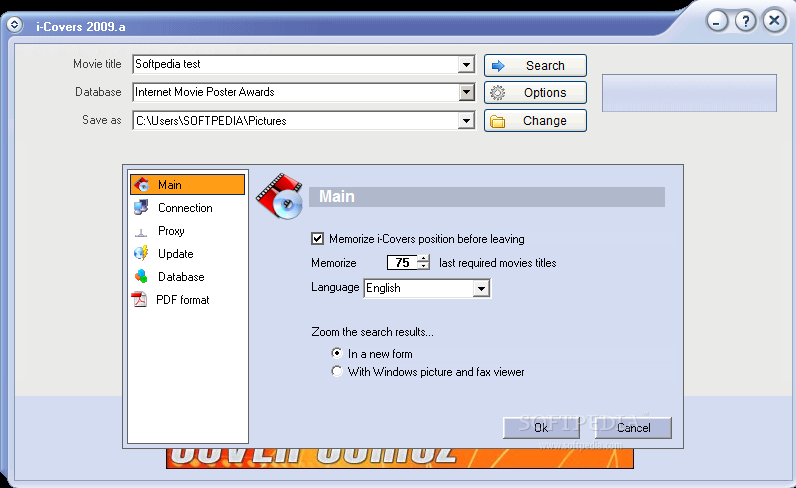
Task: Click the Connection computers icon
Action: pos(141,207)
